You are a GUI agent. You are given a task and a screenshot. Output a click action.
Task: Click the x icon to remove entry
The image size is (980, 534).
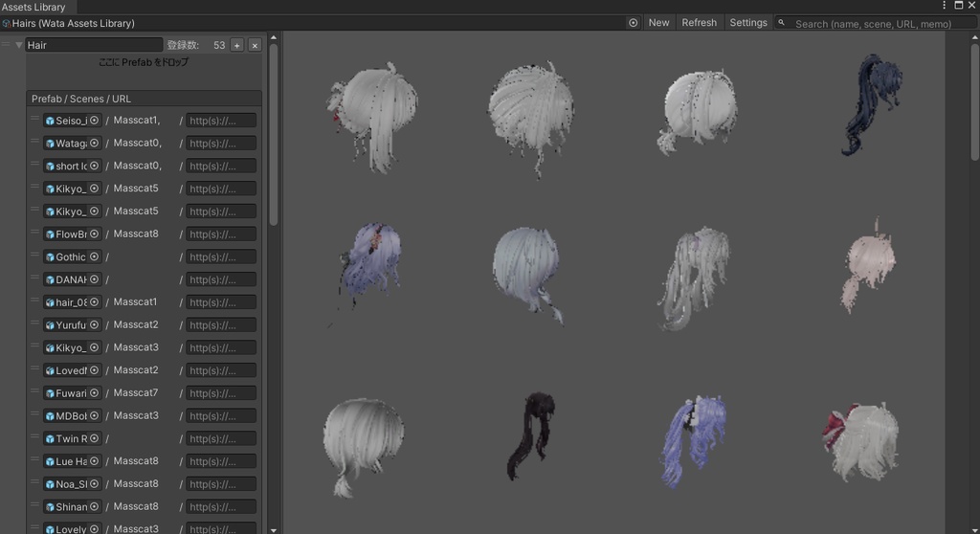tap(255, 45)
